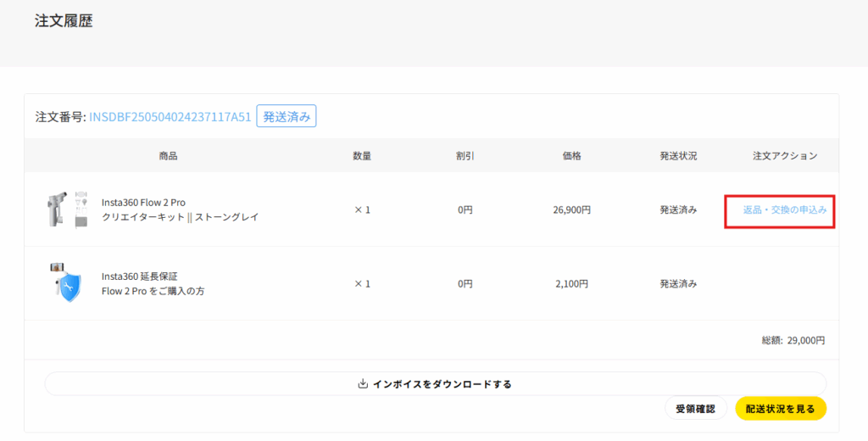Click the 注文番号: label
This screenshot has height=441, width=868.
pos(60,117)
